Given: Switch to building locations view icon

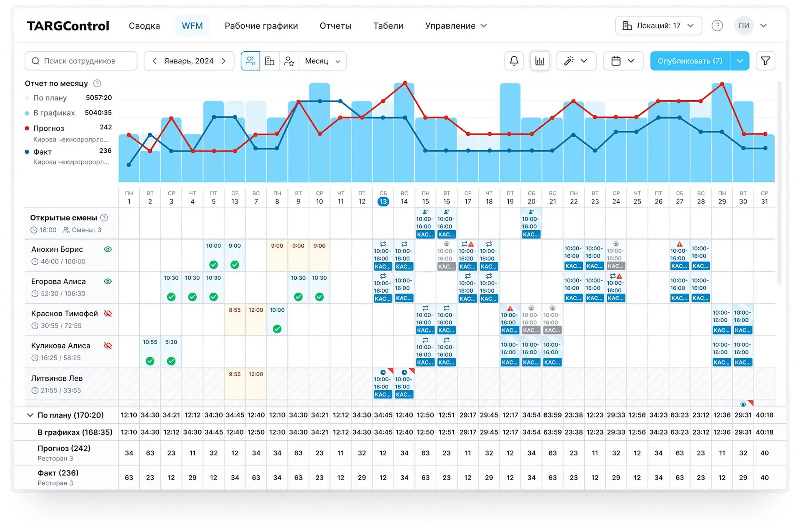Looking at the screenshot, I should [270, 61].
